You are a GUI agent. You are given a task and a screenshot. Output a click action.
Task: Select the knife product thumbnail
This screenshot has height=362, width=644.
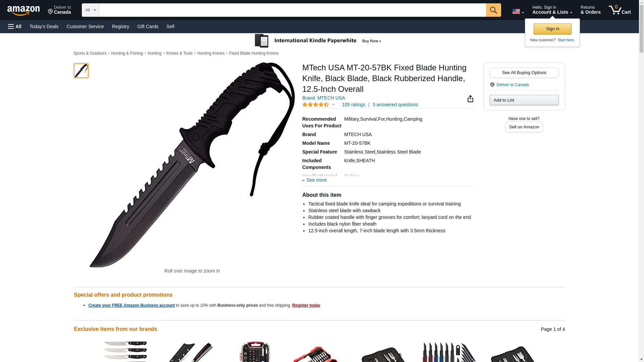(x=81, y=71)
